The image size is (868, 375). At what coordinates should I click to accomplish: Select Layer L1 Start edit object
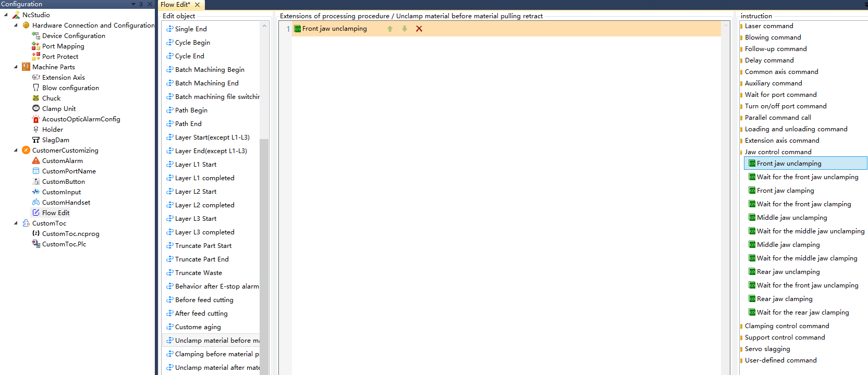(195, 165)
